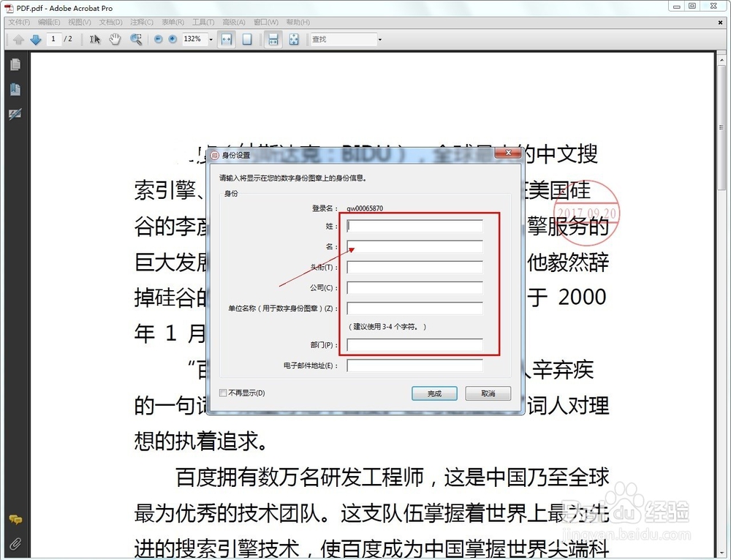The image size is (731, 560).
Task: Open 窗口(W) menu
Action: pos(266,22)
